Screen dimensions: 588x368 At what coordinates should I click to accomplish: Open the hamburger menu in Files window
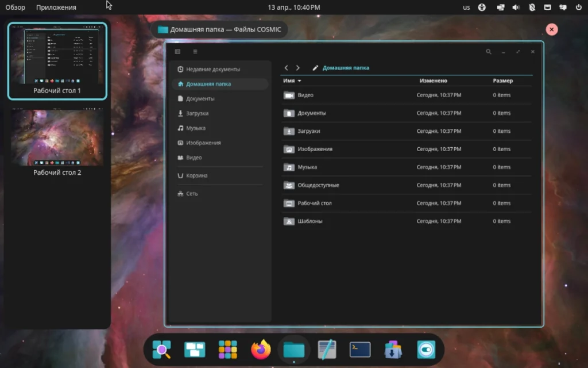[x=195, y=51]
